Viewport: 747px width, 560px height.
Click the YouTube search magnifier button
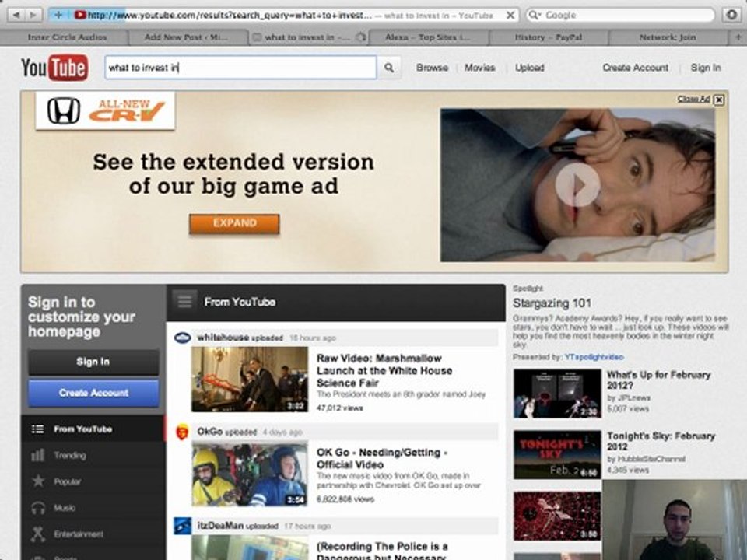pyautogui.click(x=389, y=68)
